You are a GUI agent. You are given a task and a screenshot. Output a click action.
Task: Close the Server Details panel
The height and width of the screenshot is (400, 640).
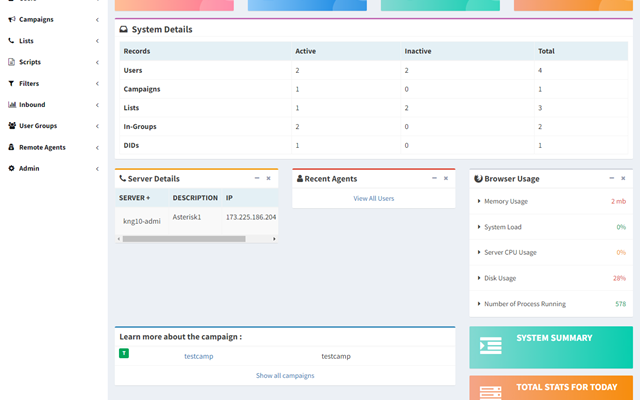(x=269, y=178)
